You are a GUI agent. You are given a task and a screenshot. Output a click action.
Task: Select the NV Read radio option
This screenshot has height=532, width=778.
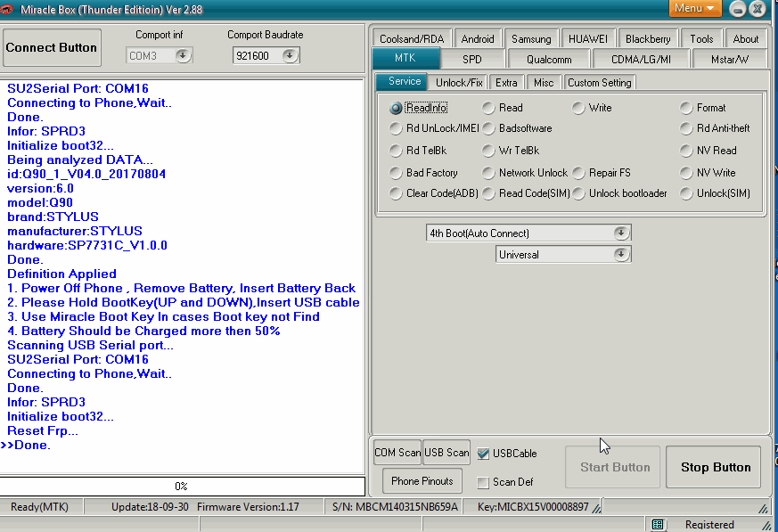pos(686,151)
